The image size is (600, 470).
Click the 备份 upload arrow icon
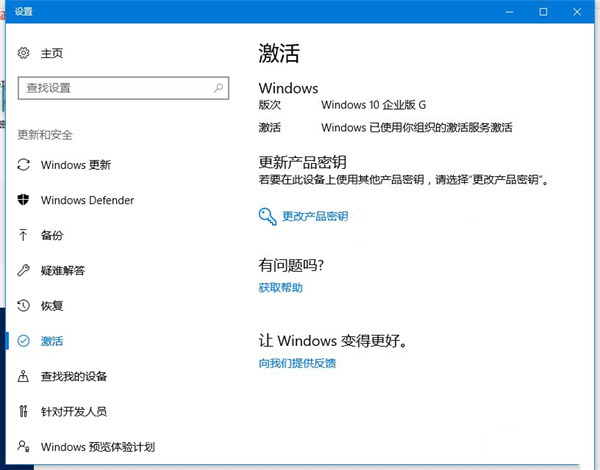tap(24, 235)
